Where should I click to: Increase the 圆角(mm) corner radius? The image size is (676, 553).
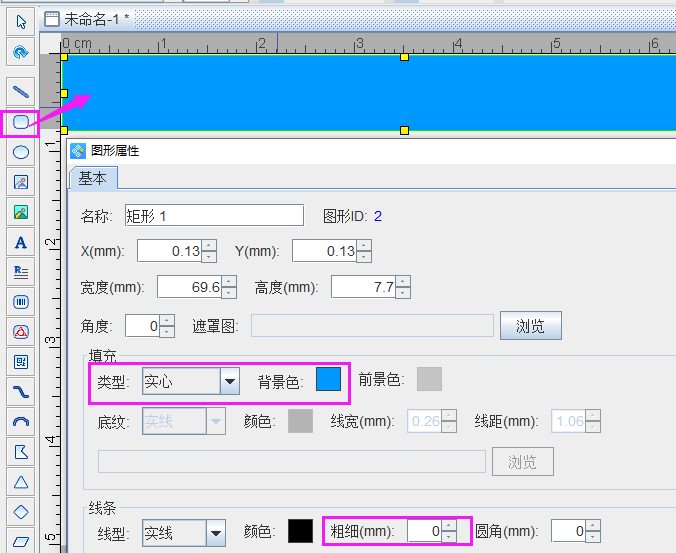tap(593, 526)
